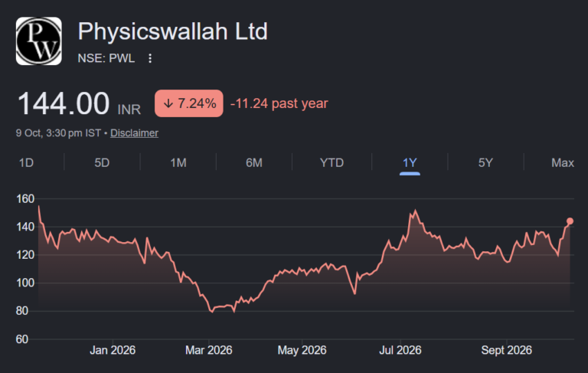588x373 pixels.
Task: Click the 80 y-axis label
Action: tap(22, 311)
